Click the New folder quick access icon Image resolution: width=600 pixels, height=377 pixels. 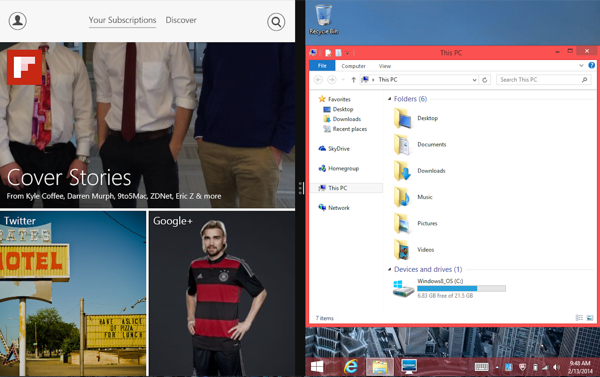pyautogui.click(x=338, y=53)
